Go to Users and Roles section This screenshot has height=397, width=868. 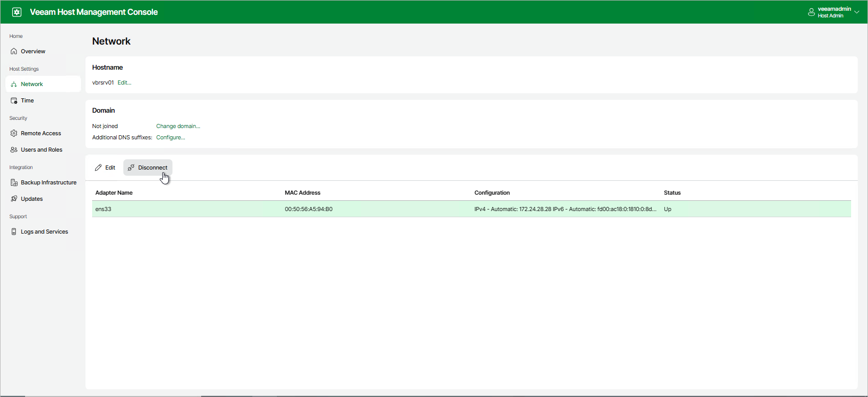tap(41, 150)
